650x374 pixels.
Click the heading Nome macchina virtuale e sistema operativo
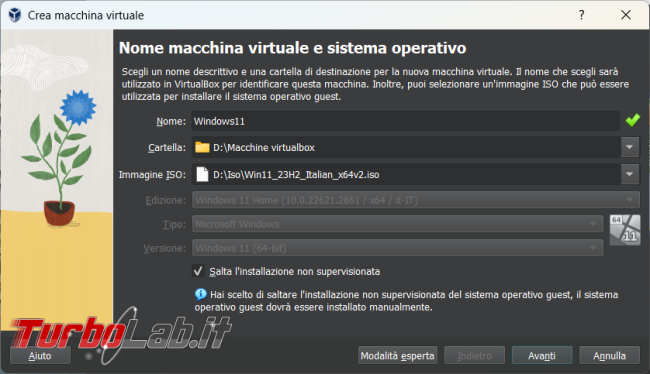(292, 48)
